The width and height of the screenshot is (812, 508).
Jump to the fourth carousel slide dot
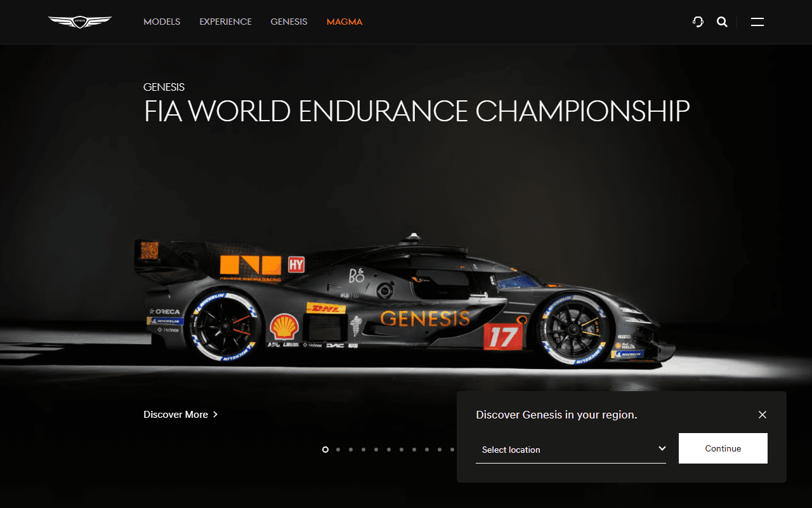pos(363,450)
